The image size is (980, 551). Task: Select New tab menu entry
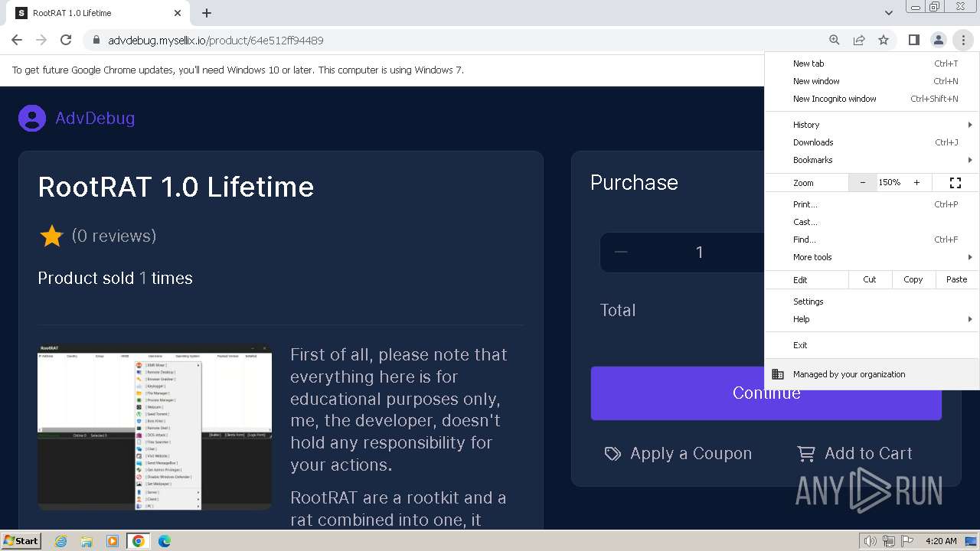coord(871,64)
